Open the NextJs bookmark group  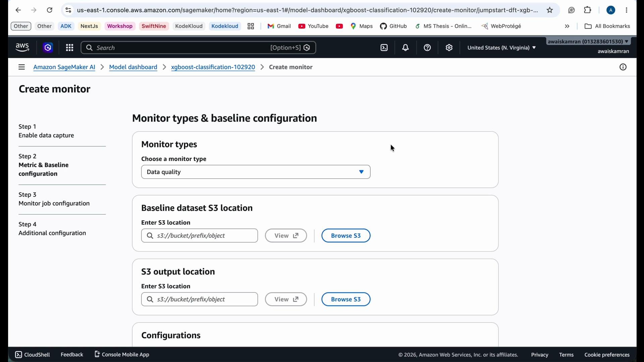(x=89, y=26)
